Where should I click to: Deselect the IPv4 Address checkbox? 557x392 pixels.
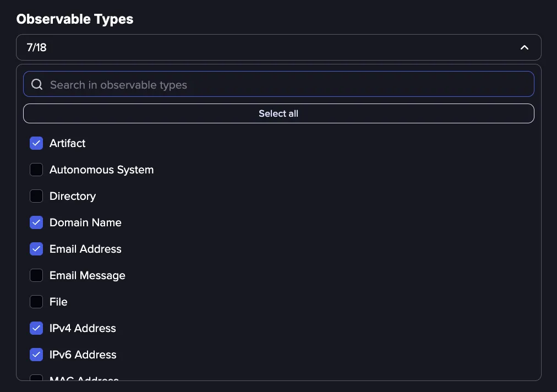click(x=36, y=328)
